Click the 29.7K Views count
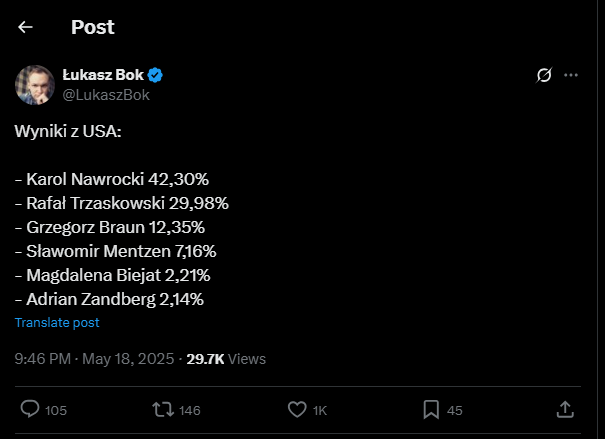Viewport: 605px width, 439px height. (x=226, y=358)
